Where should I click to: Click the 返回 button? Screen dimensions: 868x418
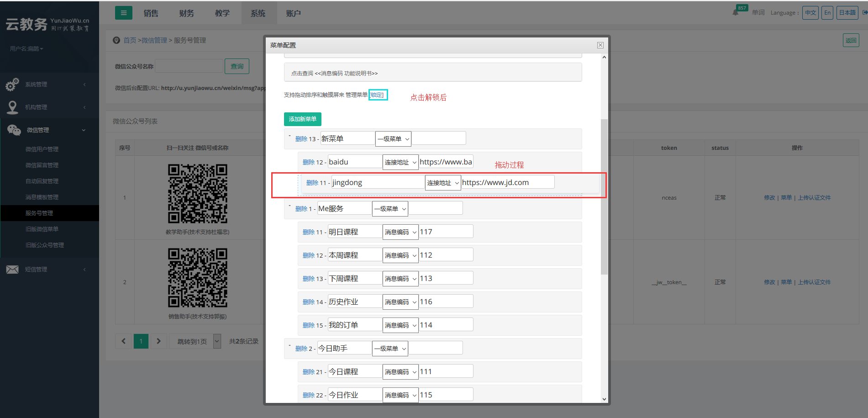851,40
